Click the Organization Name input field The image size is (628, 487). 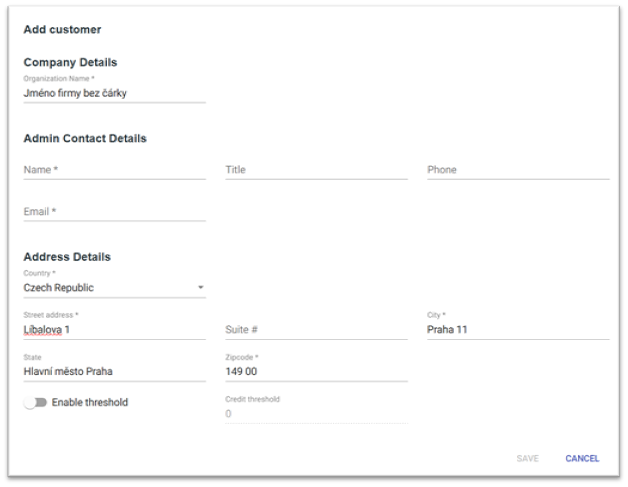[114, 93]
